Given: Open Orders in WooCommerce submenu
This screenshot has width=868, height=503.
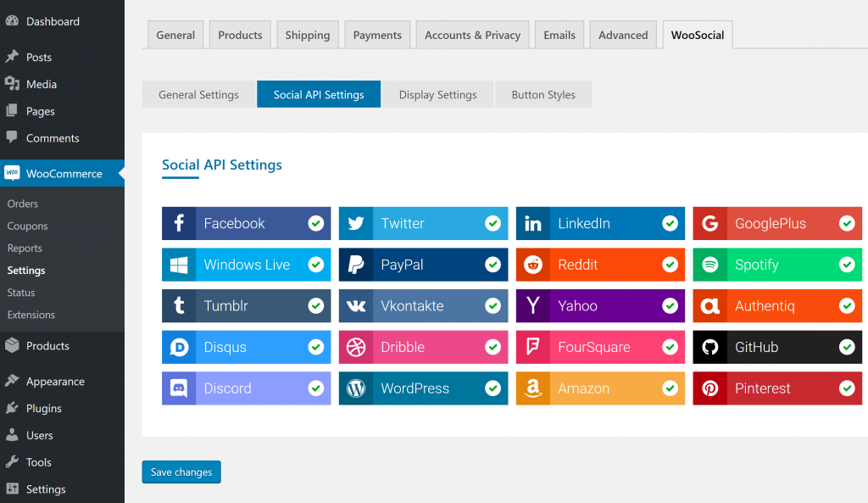Looking at the screenshot, I should 23,204.
